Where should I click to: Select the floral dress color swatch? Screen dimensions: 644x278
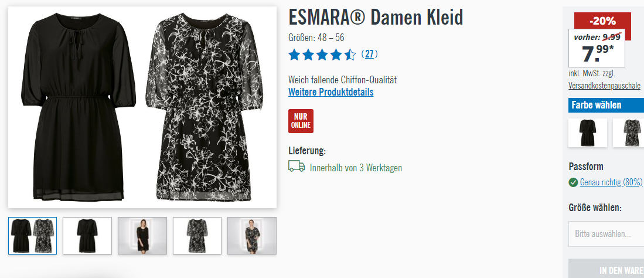coord(628,133)
